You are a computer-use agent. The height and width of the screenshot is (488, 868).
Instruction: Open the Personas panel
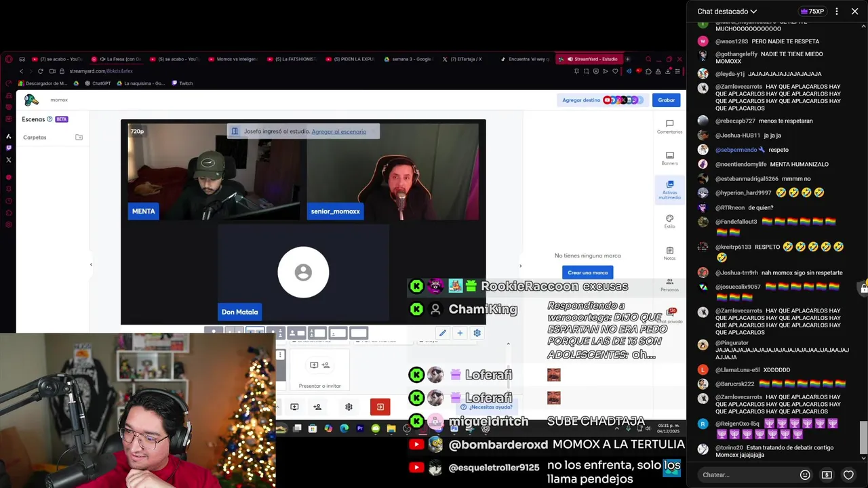pyautogui.click(x=669, y=285)
